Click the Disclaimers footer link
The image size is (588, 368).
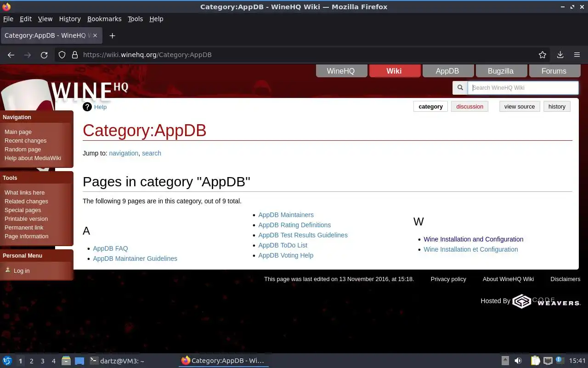click(565, 279)
